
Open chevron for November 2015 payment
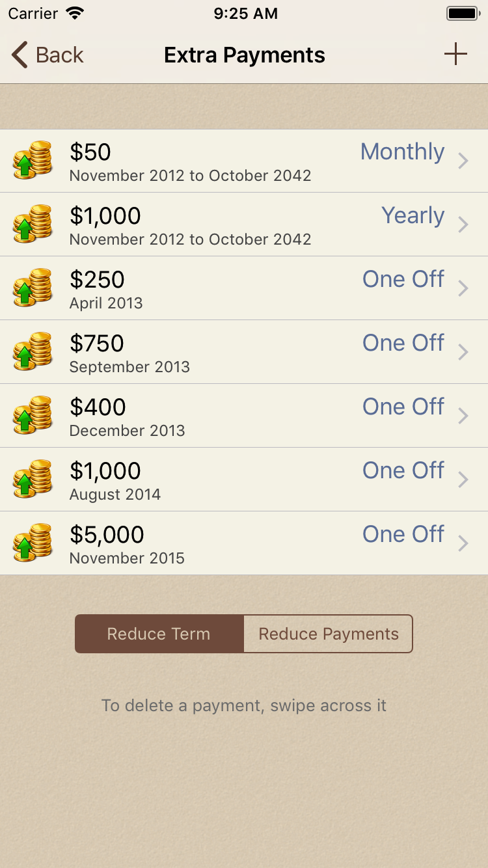[463, 543]
